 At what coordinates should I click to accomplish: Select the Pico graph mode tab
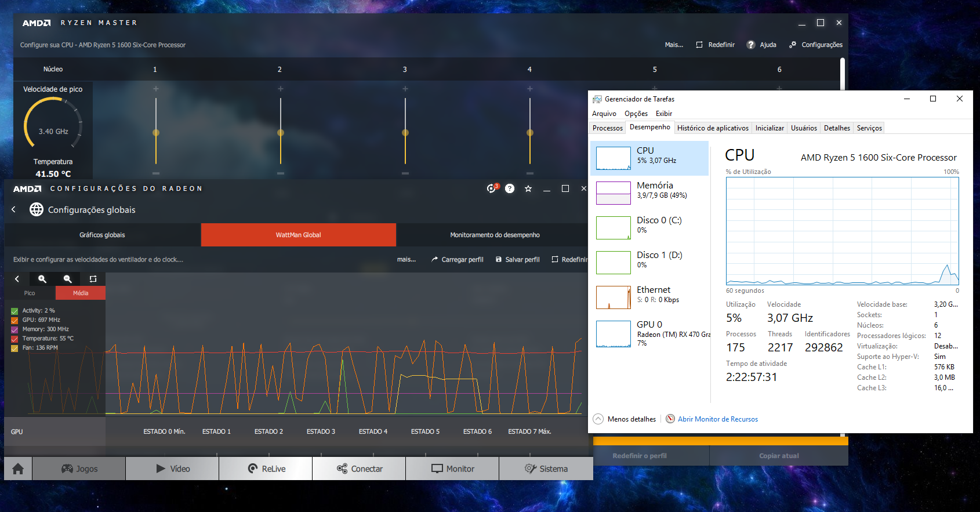30,293
